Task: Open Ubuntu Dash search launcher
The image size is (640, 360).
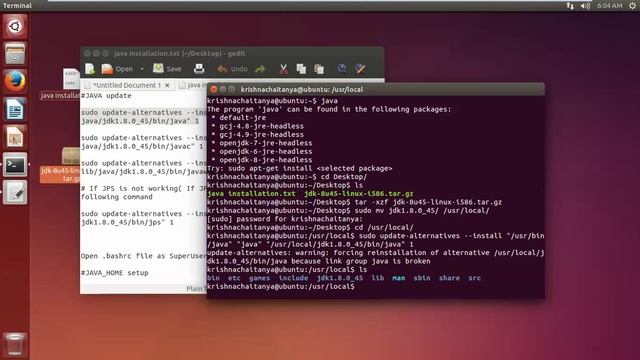Action: pyautogui.click(x=15, y=27)
